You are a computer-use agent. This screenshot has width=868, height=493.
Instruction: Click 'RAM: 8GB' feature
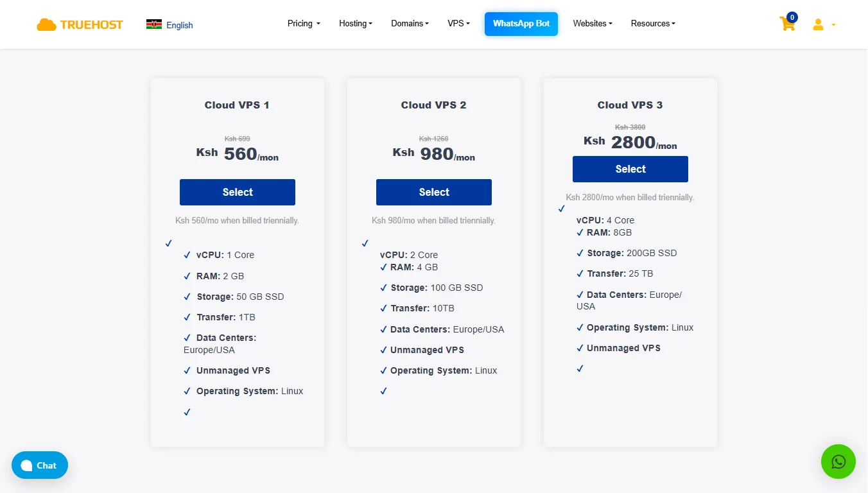pyautogui.click(x=609, y=232)
